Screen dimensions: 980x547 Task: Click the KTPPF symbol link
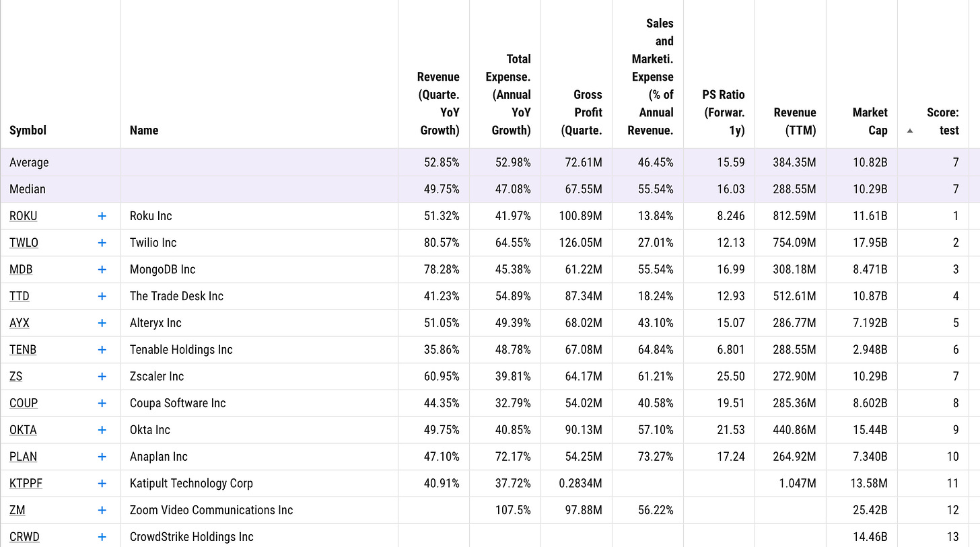(26, 483)
